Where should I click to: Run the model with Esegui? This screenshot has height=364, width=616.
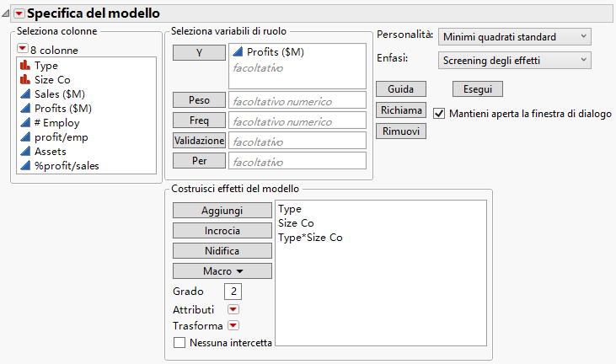point(478,89)
